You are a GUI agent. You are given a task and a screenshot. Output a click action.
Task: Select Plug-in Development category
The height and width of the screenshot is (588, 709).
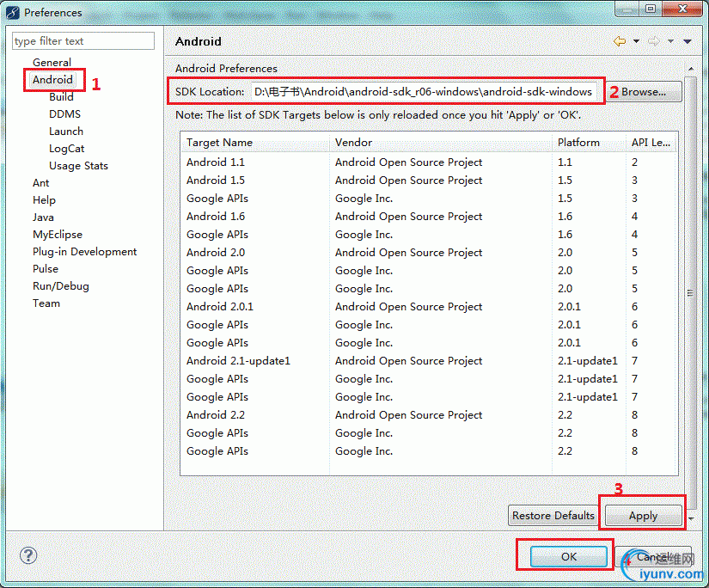coord(84,252)
